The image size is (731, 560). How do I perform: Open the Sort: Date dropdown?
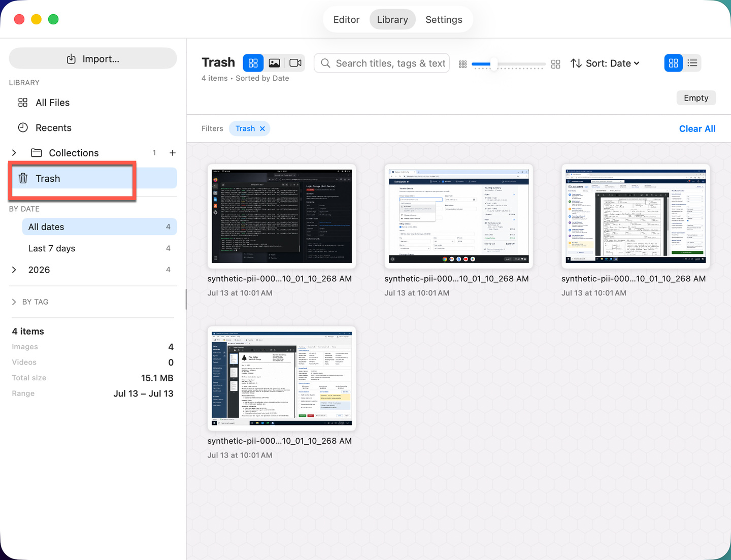pyautogui.click(x=613, y=63)
